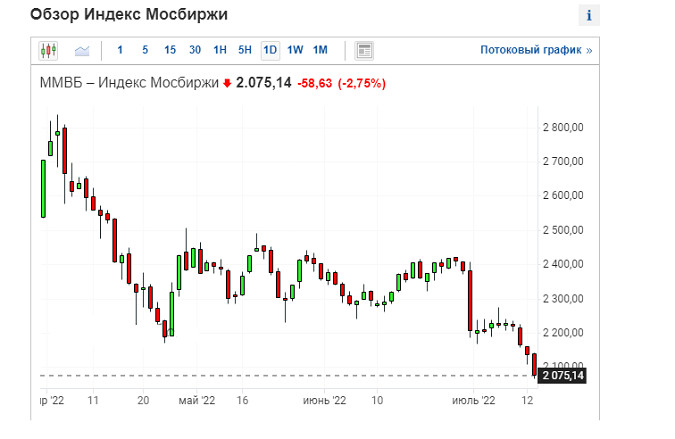The height and width of the screenshot is (439, 675).
Task: Select the 5 minute timeframe
Action: pos(145,50)
